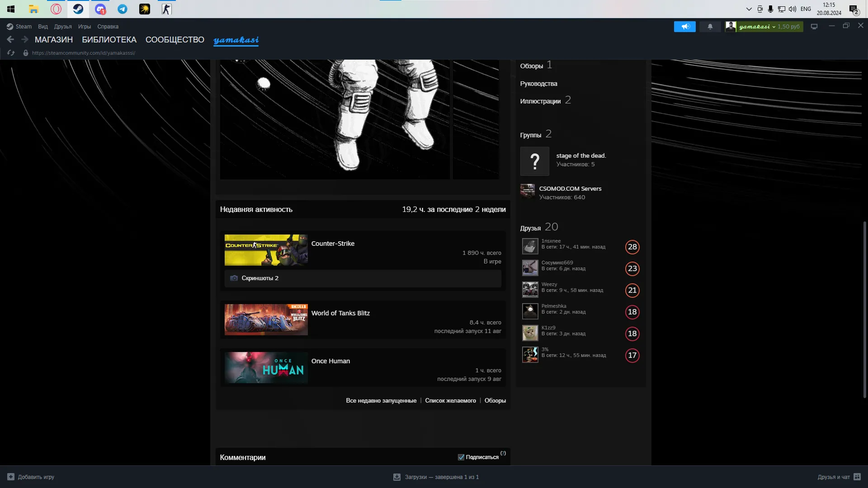Go back with the left arrow

tap(10, 40)
